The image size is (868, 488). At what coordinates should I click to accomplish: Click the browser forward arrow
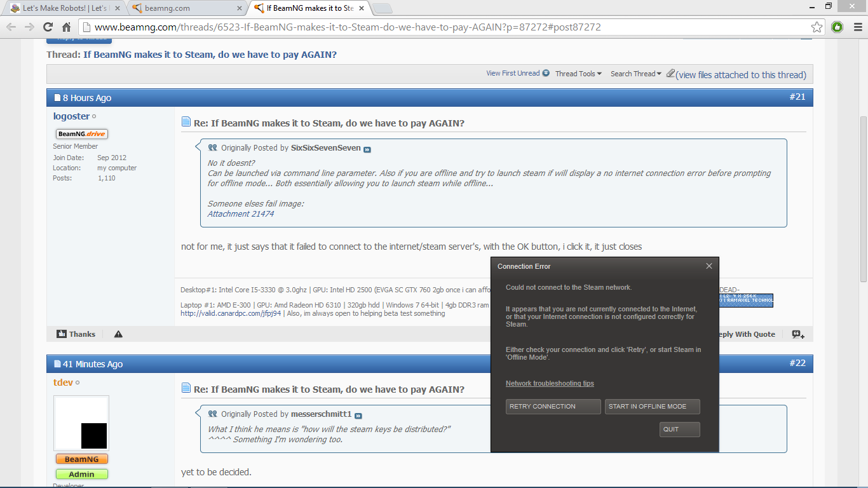[x=29, y=27]
